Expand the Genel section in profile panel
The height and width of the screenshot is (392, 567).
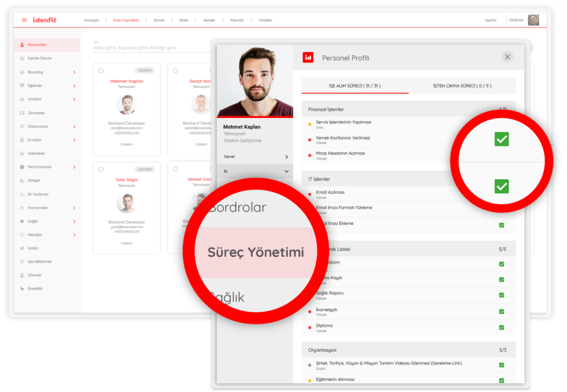[x=286, y=157]
